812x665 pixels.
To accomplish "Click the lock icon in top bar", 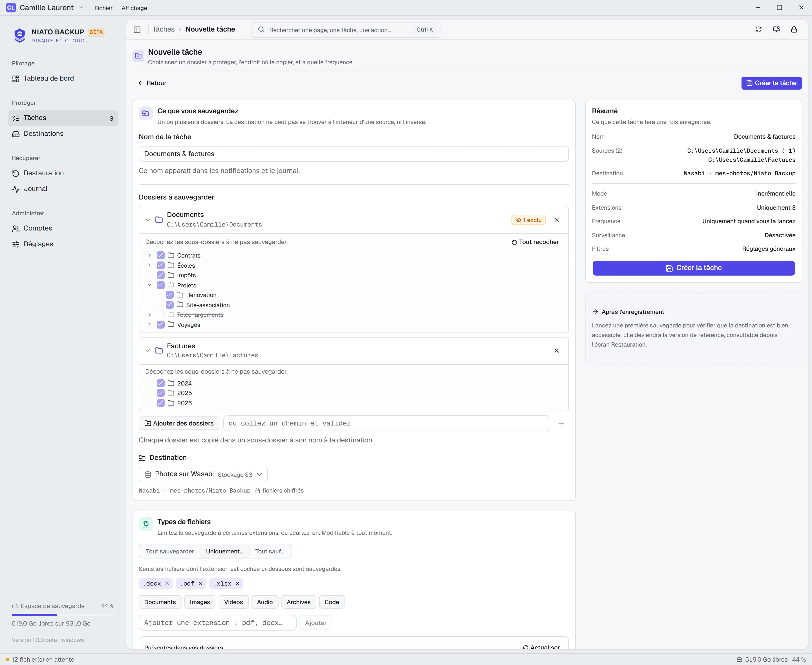I will coord(794,30).
